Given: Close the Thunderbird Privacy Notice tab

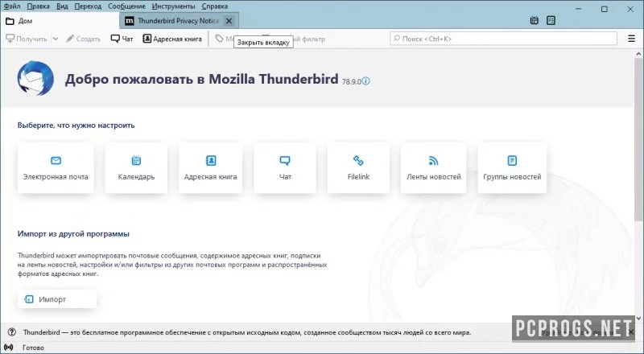Looking at the screenshot, I should [x=229, y=21].
